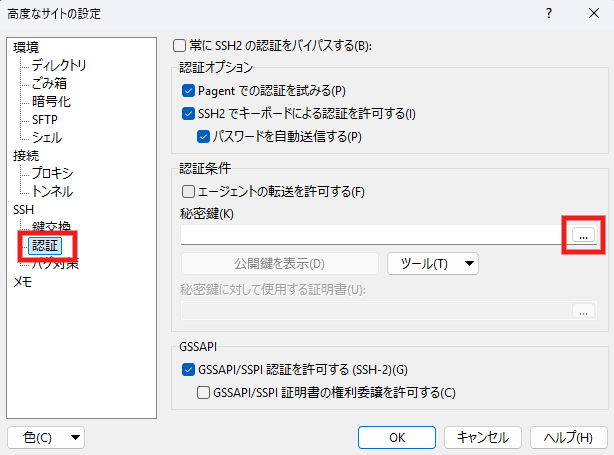
Task: Open the 色(C) color dropdown
Action: coord(46,437)
